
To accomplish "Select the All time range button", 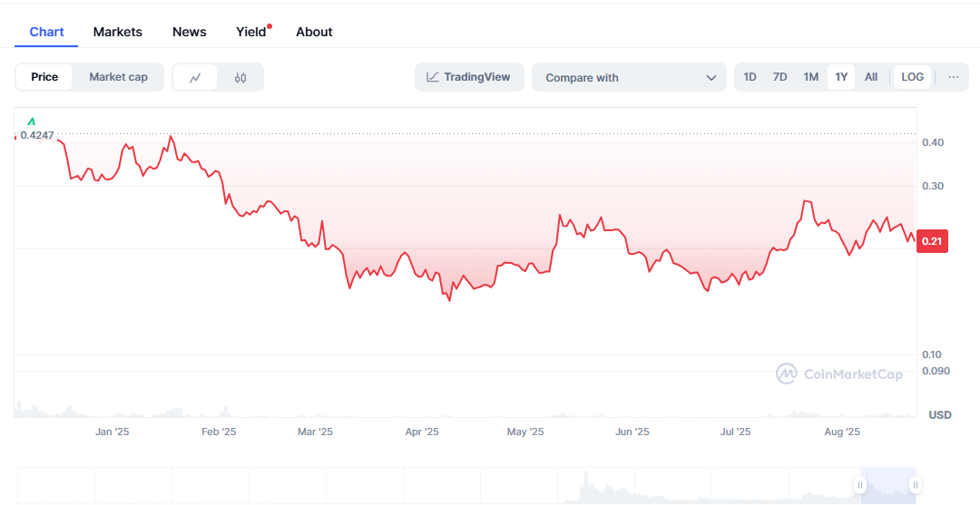I will tap(871, 77).
